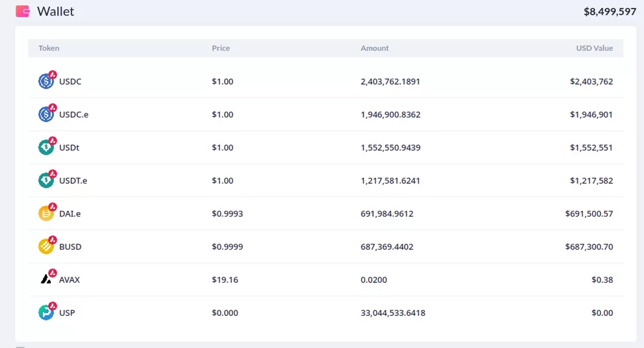644x348 pixels.
Task: Click the USP value $0.00
Action: (602, 313)
